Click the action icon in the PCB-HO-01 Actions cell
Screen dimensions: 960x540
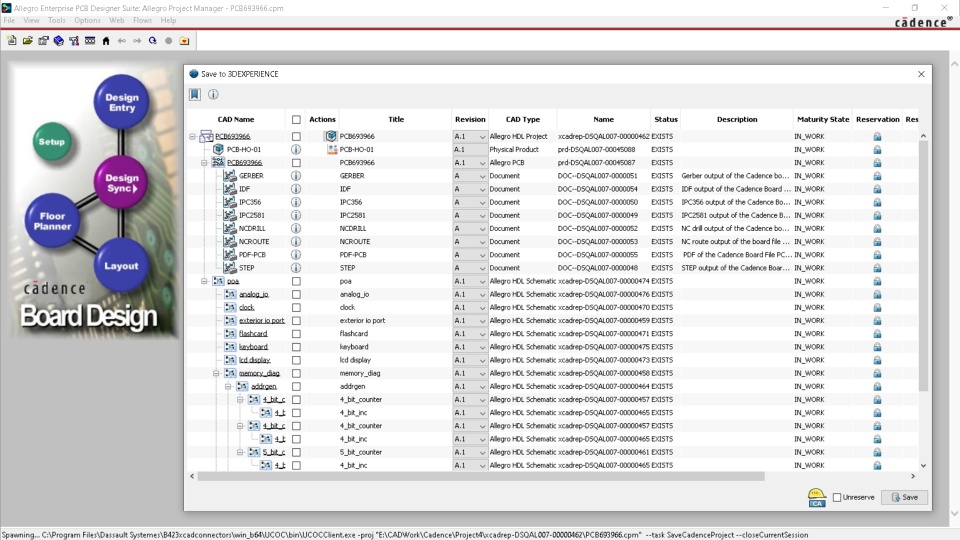click(x=332, y=149)
